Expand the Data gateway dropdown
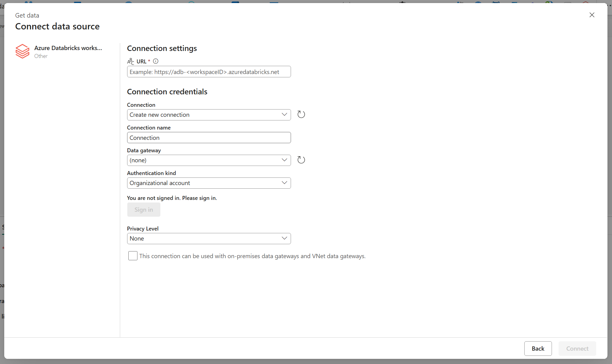 (209, 160)
